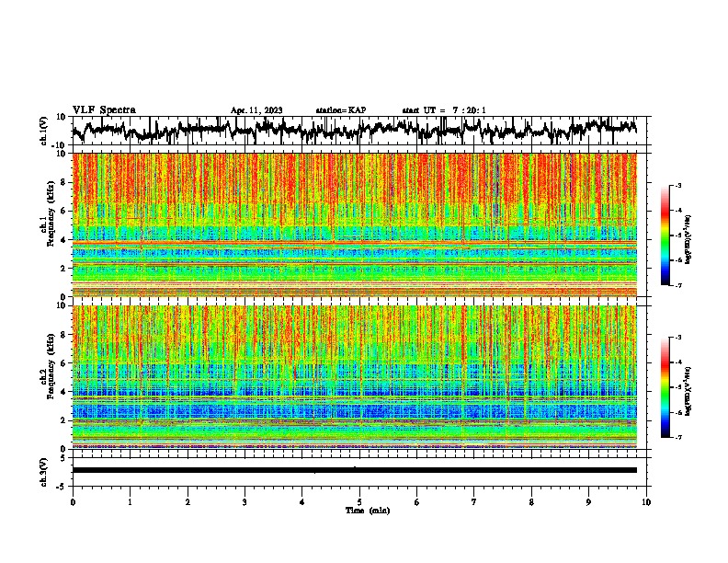Click the log(PSD) label beside ch.1 colorbar
728x563 pixels.
coord(688,239)
